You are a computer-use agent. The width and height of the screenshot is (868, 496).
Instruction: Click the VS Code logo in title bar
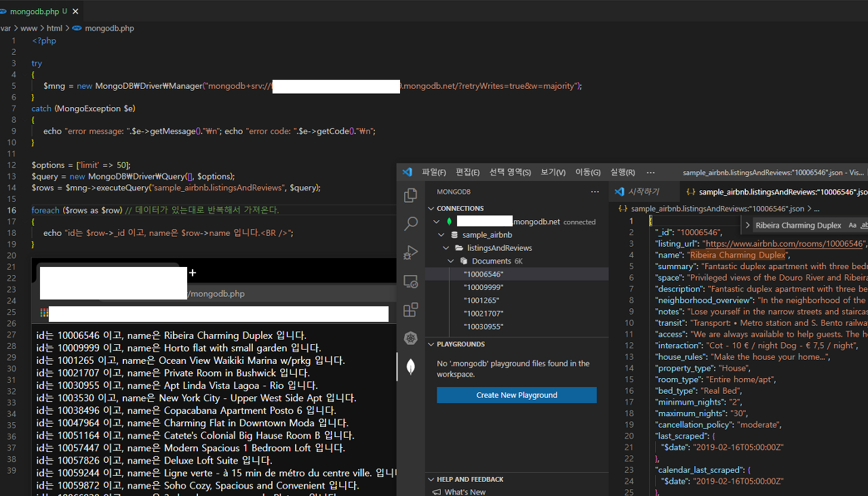tap(407, 172)
